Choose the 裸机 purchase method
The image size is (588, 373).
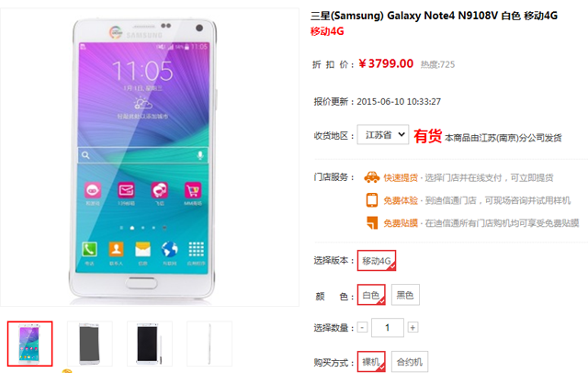371,362
